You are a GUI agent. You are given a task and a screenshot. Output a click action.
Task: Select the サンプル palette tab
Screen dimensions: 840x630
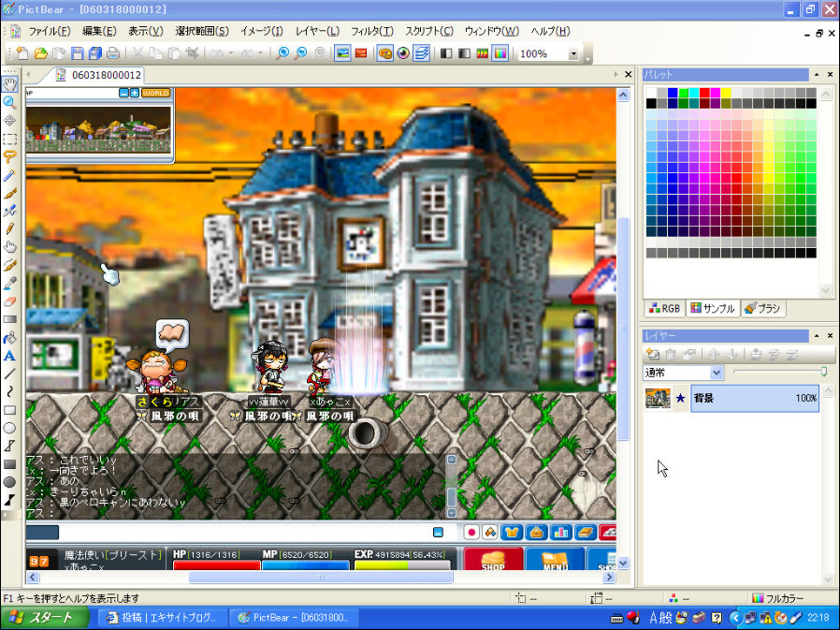[x=713, y=308]
